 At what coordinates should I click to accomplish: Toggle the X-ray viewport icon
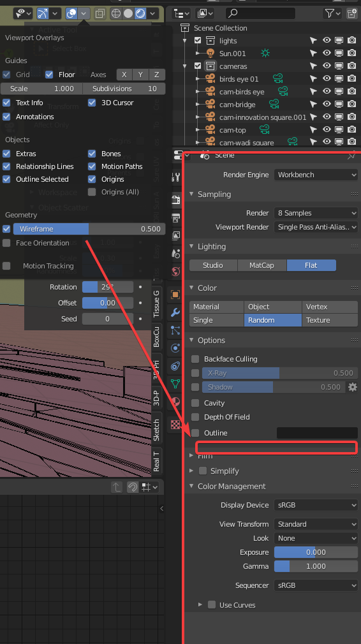pyautogui.click(x=100, y=14)
